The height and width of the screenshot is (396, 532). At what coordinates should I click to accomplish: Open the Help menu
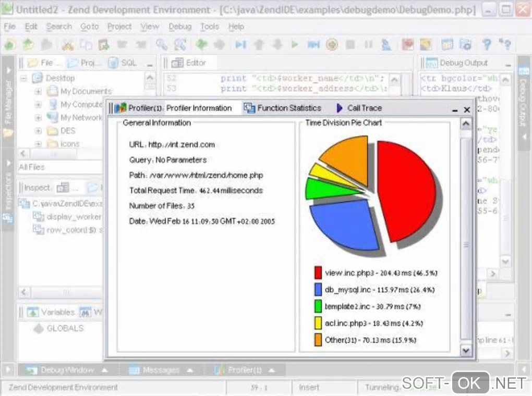[x=236, y=27]
